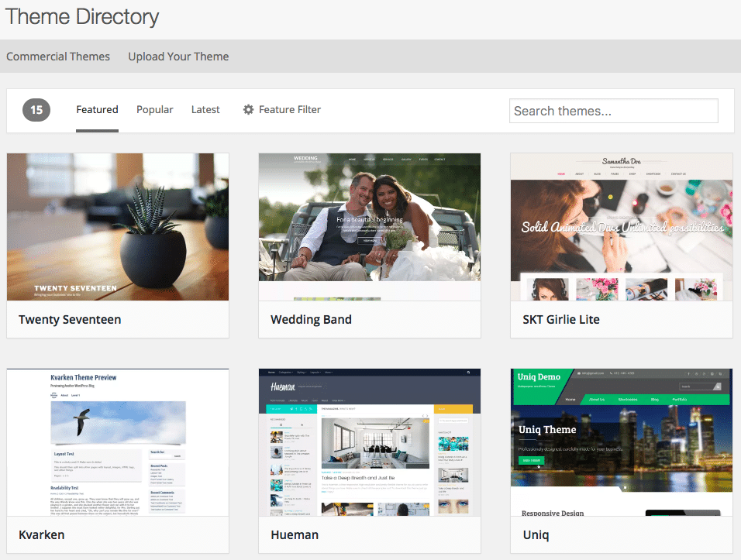Click the Uniq title link
Screen dimensions: 741x560
click(536, 534)
